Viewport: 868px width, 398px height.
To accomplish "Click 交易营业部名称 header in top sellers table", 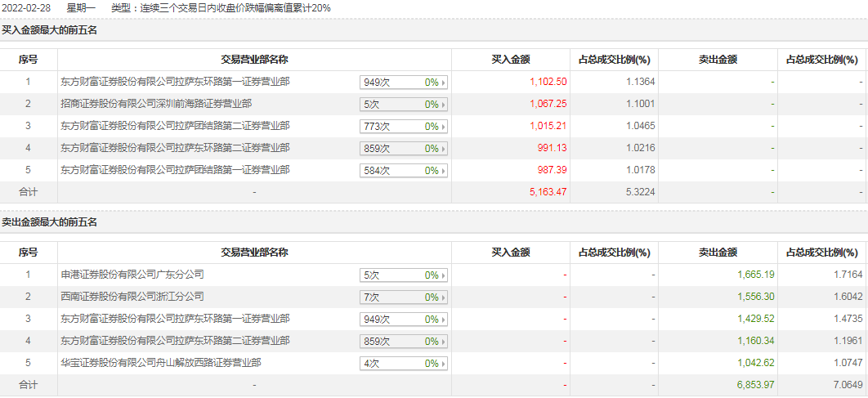I will [254, 253].
